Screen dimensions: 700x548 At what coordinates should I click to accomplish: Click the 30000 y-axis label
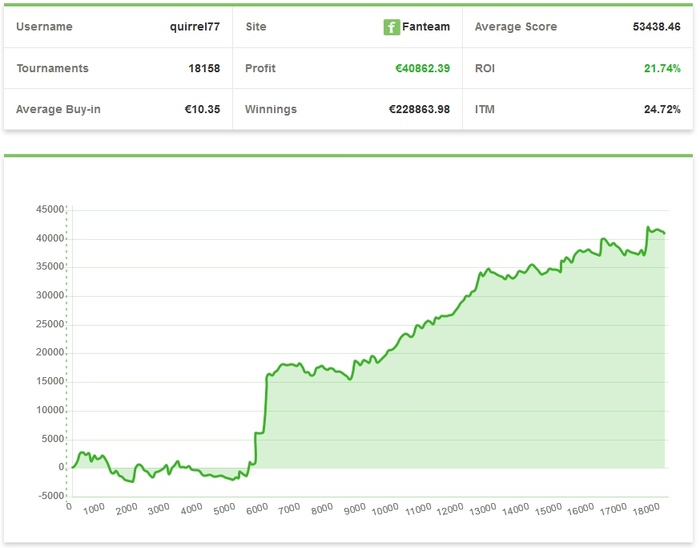[x=50, y=295]
